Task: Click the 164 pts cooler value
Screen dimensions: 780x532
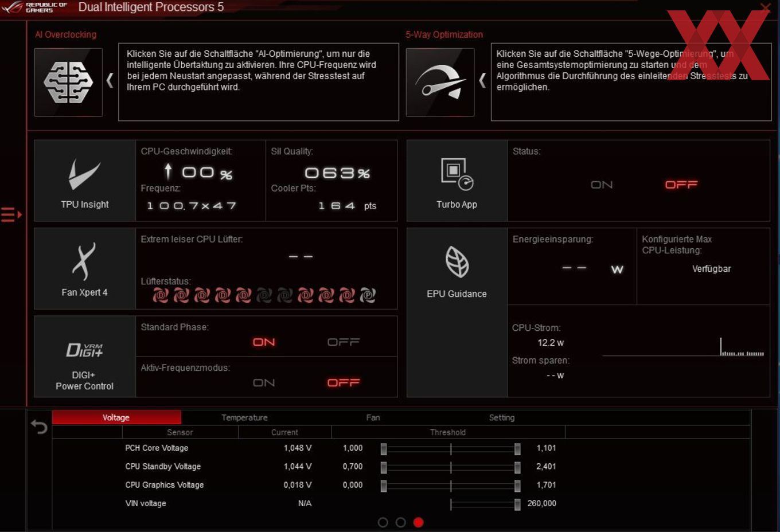Action: point(348,206)
